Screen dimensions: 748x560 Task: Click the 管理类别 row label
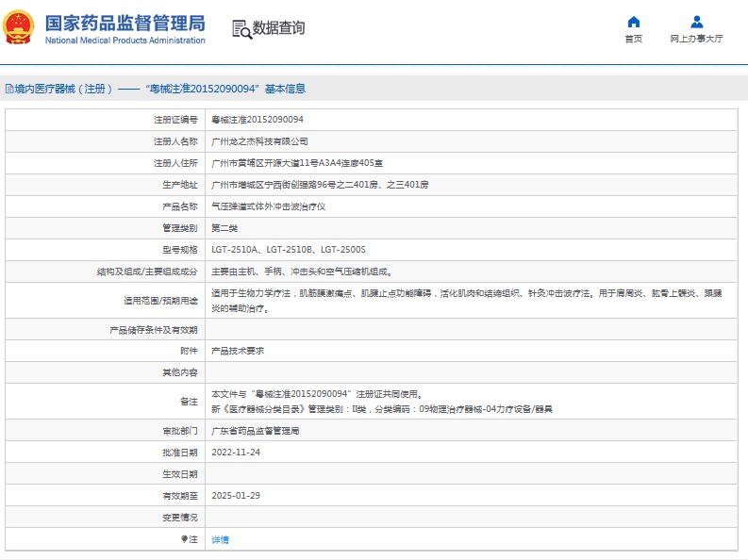(179, 228)
